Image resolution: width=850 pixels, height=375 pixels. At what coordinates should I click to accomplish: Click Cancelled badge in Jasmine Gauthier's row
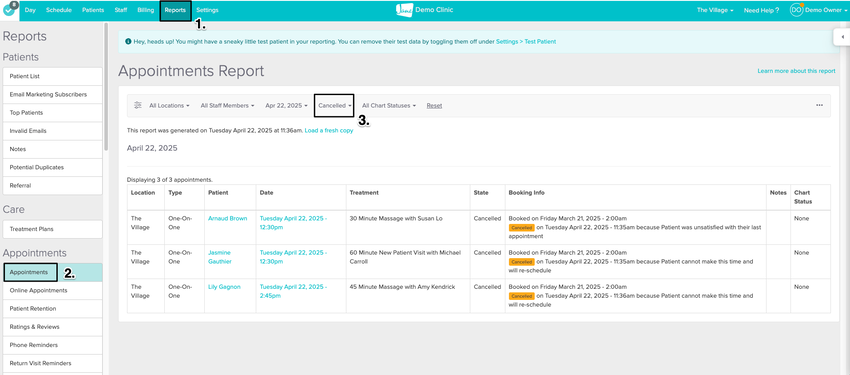pyautogui.click(x=521, y=262)
